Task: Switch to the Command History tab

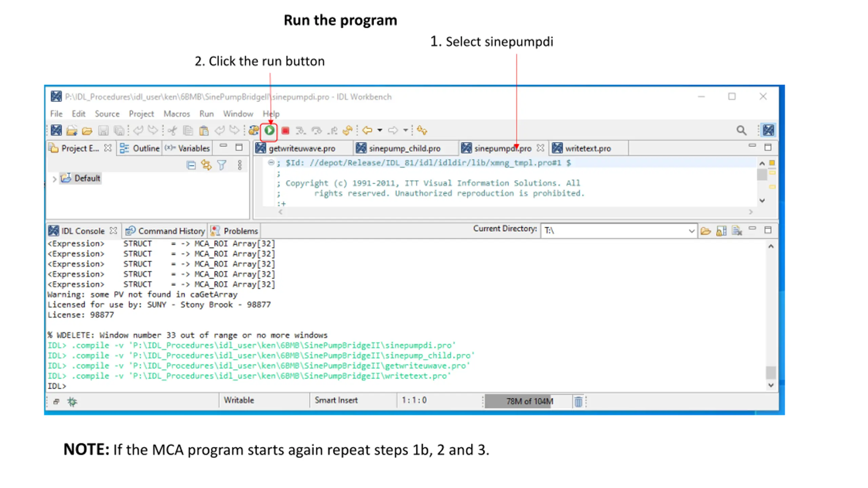Action: pyautogui.click(x=165, y=231)
